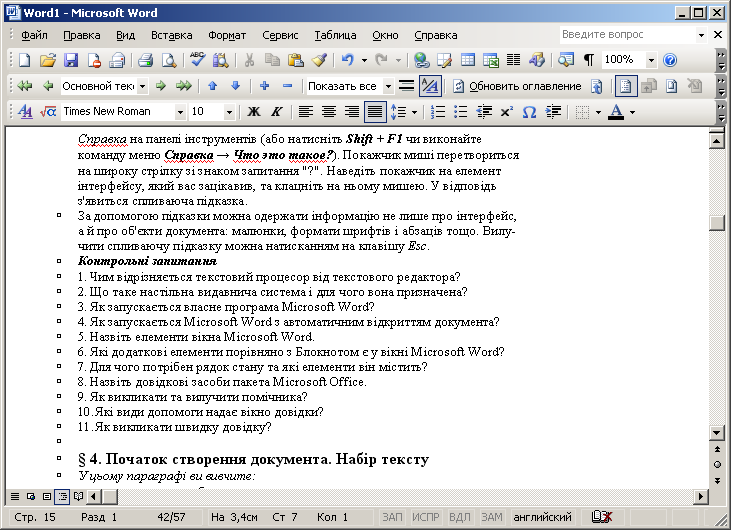
Task: Click in the 'Введите вопрос' help box
Action: (627, 34)
